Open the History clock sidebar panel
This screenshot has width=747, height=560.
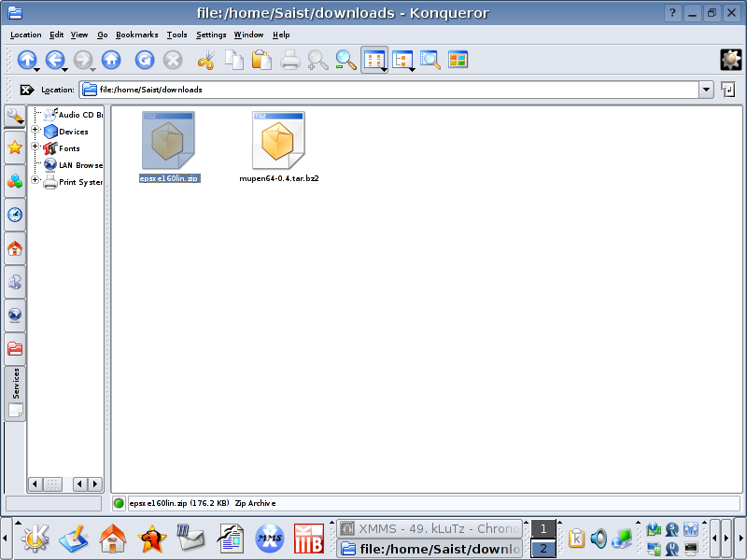pos(15,215)
